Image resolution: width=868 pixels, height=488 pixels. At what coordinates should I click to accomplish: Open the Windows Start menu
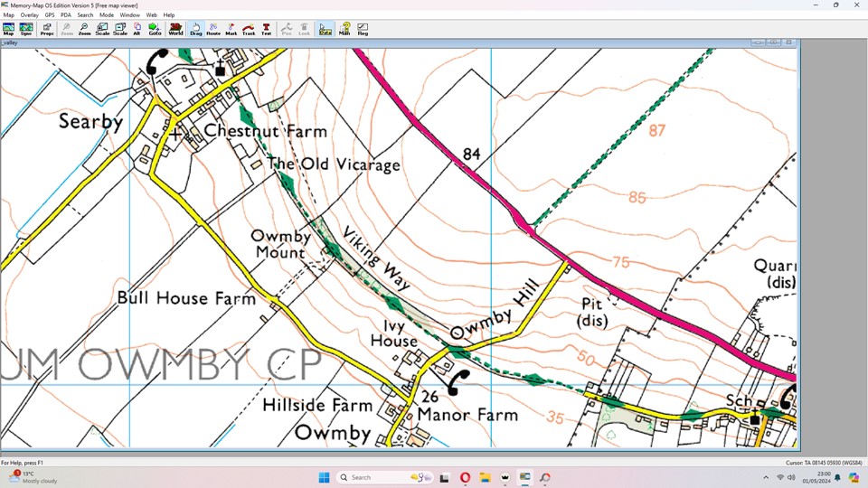point(325,477)
